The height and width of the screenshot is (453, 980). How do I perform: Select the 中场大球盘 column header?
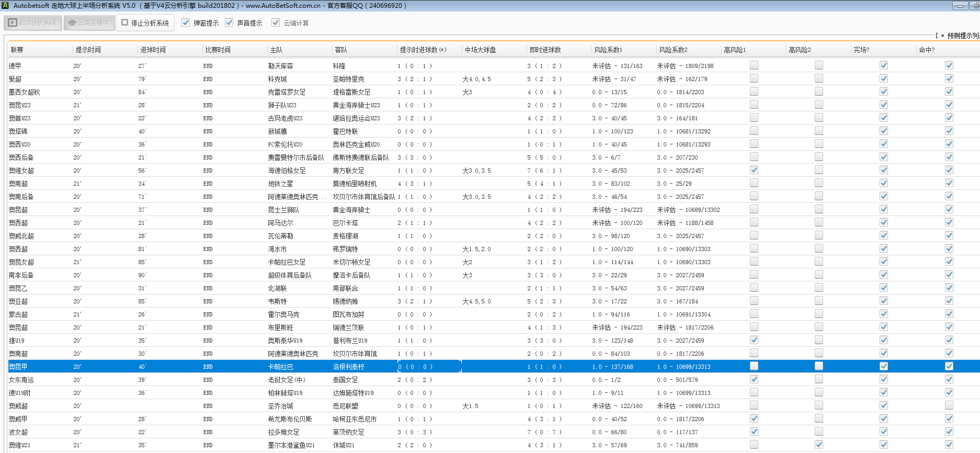(x=480, y=50)
